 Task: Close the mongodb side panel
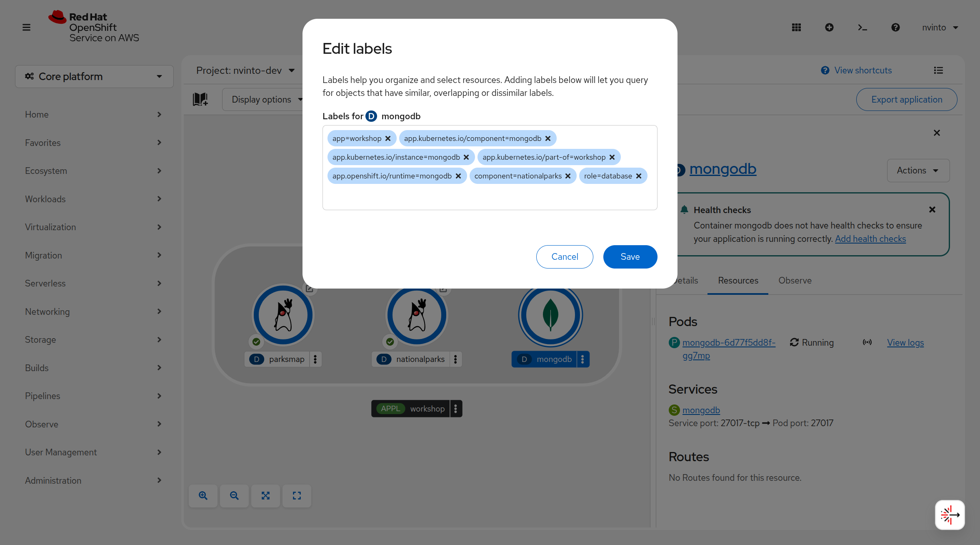[937, 133]
